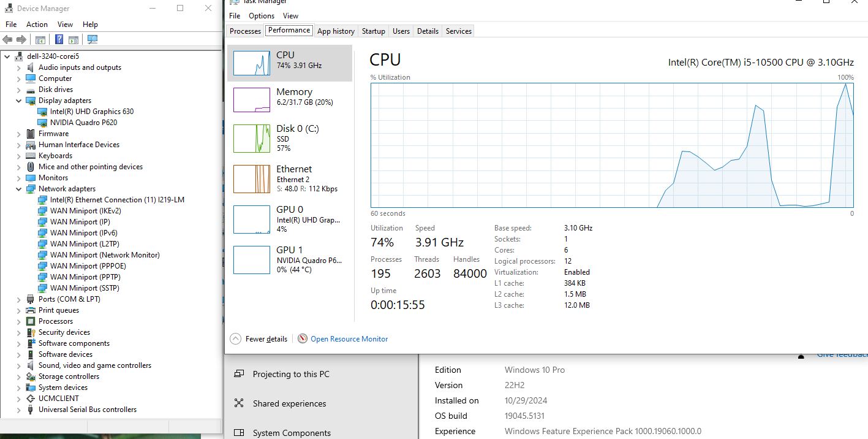The width and height of the screenshot is (868, 439).
Task: Expand the Processors category
Action: 18,321
